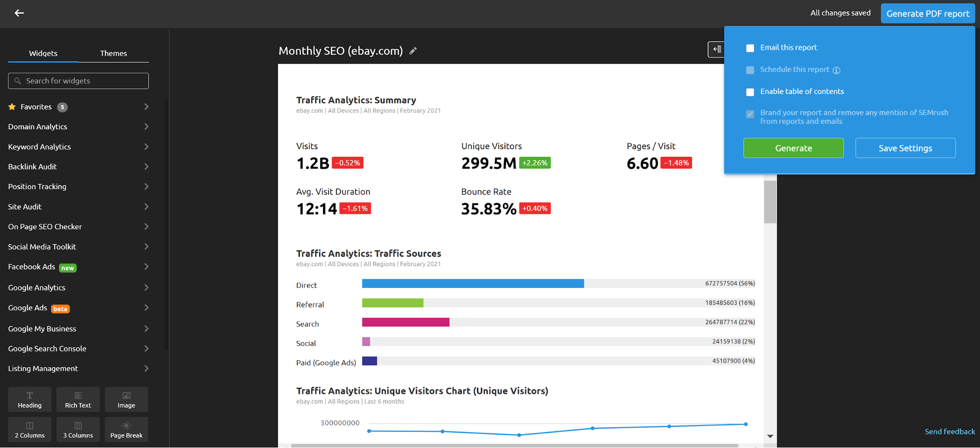
Task: Insert an Image widget
Action: [126, 399]
